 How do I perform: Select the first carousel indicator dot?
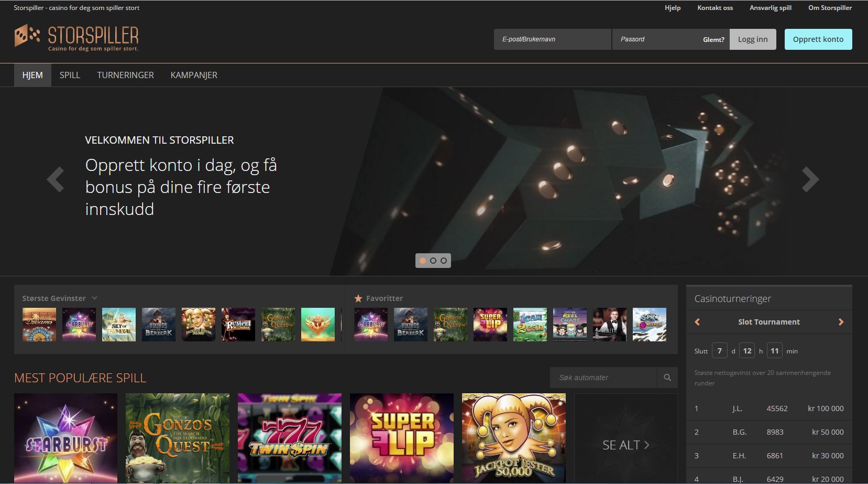point(423,261)
